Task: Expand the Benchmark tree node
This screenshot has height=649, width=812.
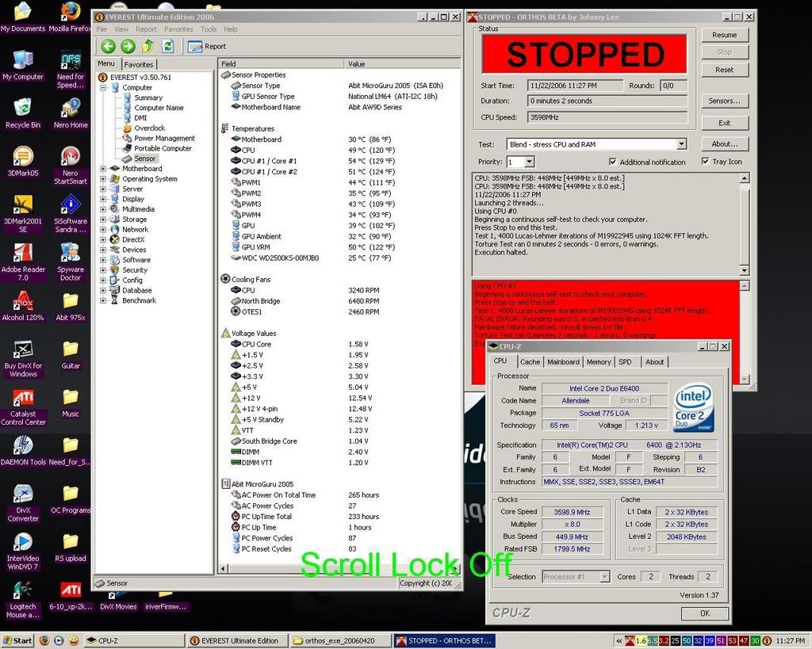Action: [x=103, y=300]
